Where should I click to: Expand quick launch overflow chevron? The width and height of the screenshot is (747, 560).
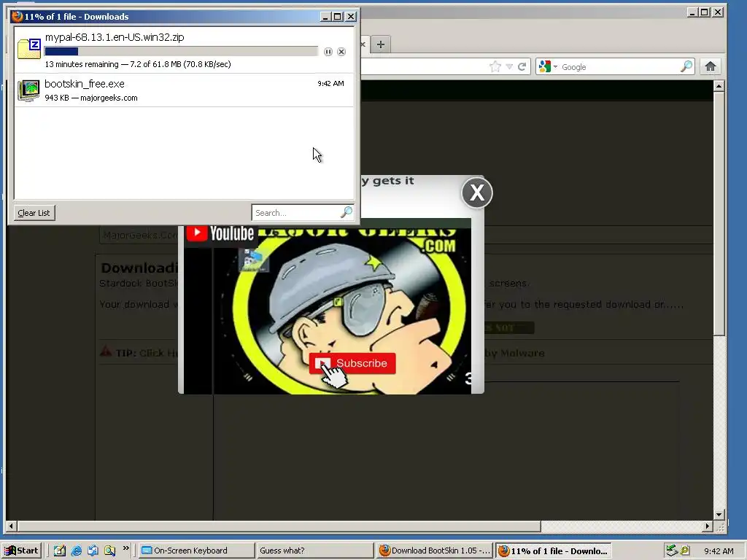tap(125, 548)
